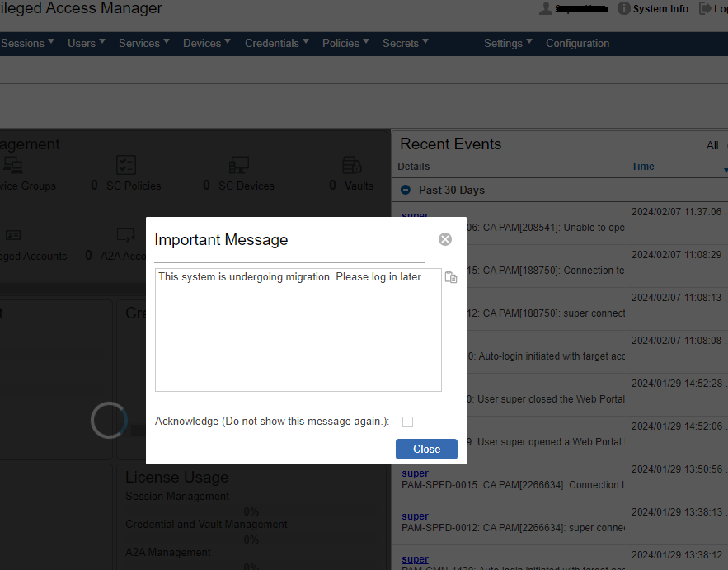Click 'User super opened a Web Portal' event
This screenshot has width=728, height=570.
tap(546, 442)
